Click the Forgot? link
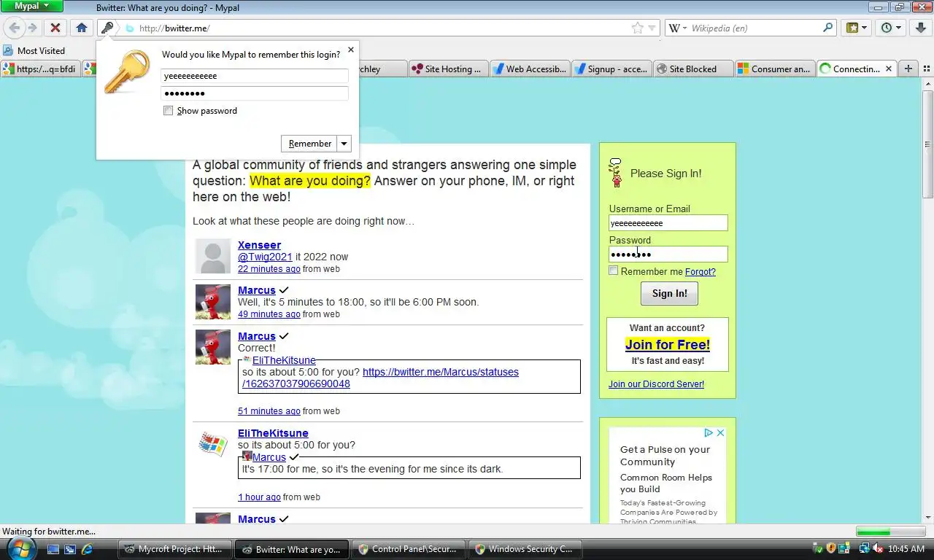The image size is (934, 560). pyautogui.click(x=700, y=271)
